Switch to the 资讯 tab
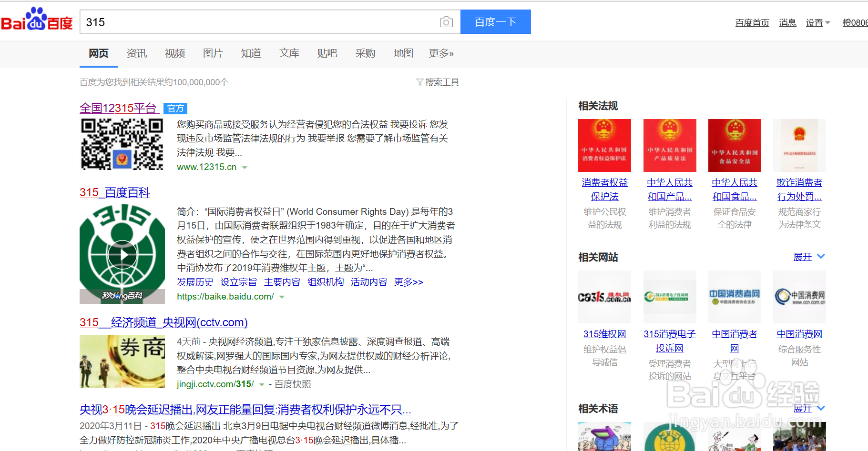 click(137, 53)
